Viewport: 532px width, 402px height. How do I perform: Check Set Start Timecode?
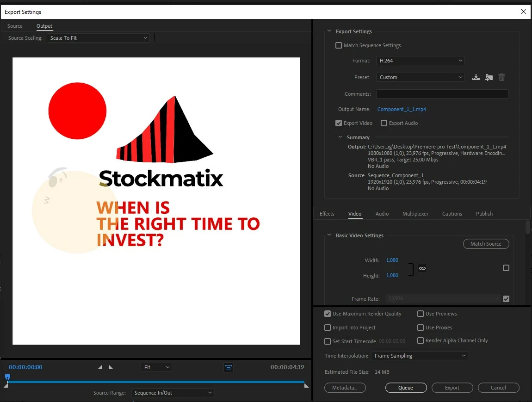coord(328,341)
